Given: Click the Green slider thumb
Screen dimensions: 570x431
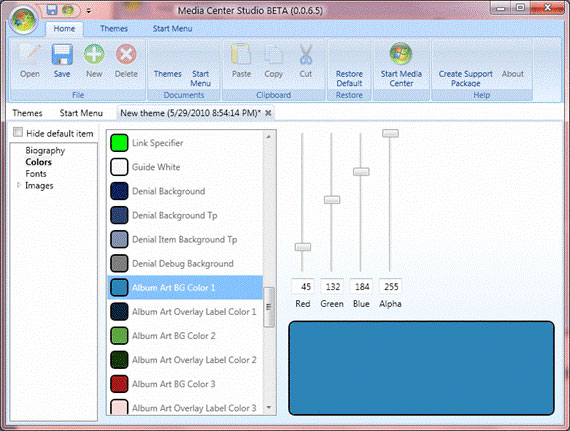Looking at the screenshot, I should pos(332,200).
